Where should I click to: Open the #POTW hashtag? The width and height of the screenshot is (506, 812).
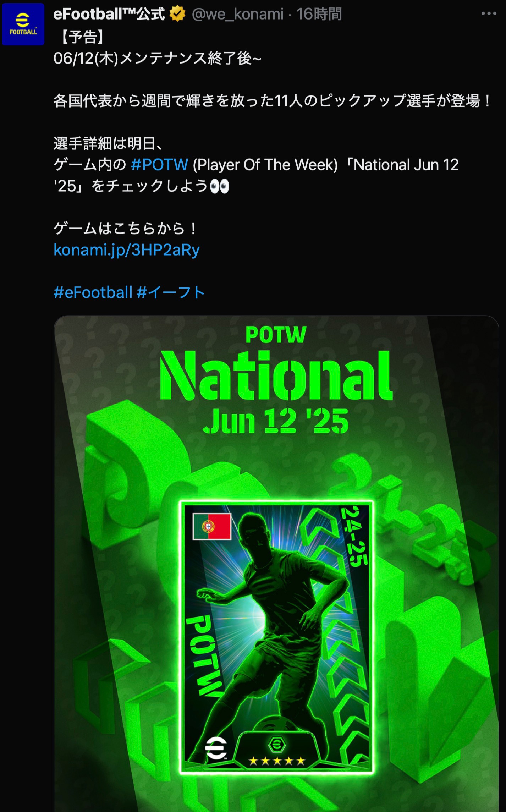point(159,165)
